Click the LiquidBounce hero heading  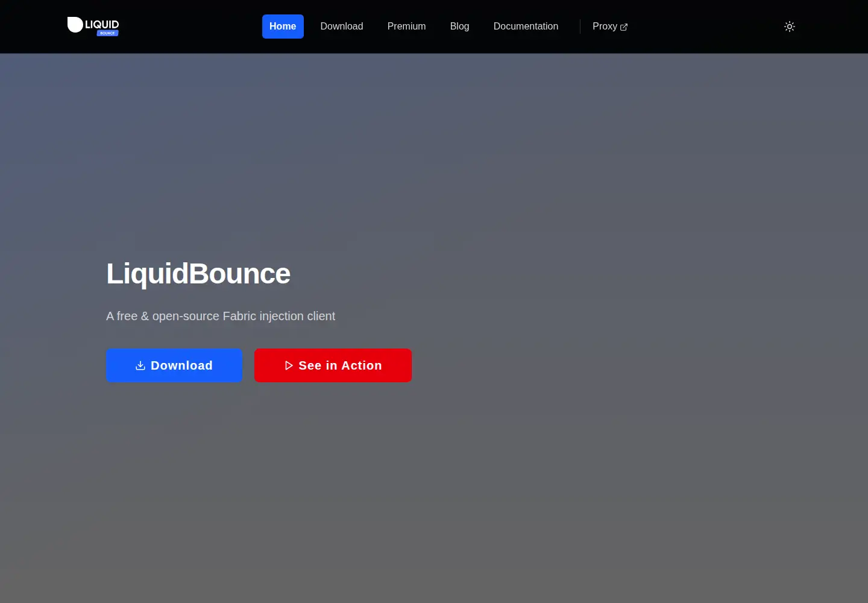198,274
